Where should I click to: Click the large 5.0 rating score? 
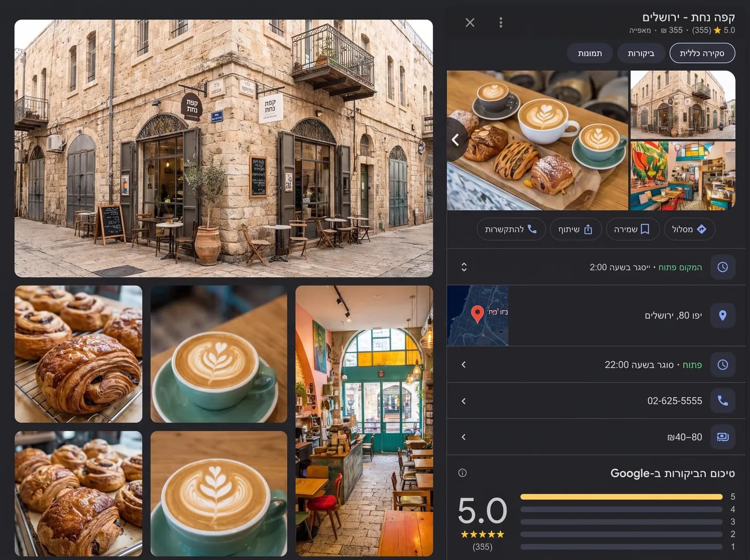pos(482,510)
